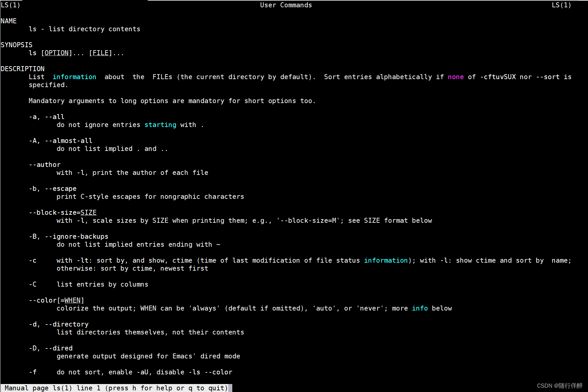
Task: Click the DESCRIPTION section heading
Action: point(23,69)
